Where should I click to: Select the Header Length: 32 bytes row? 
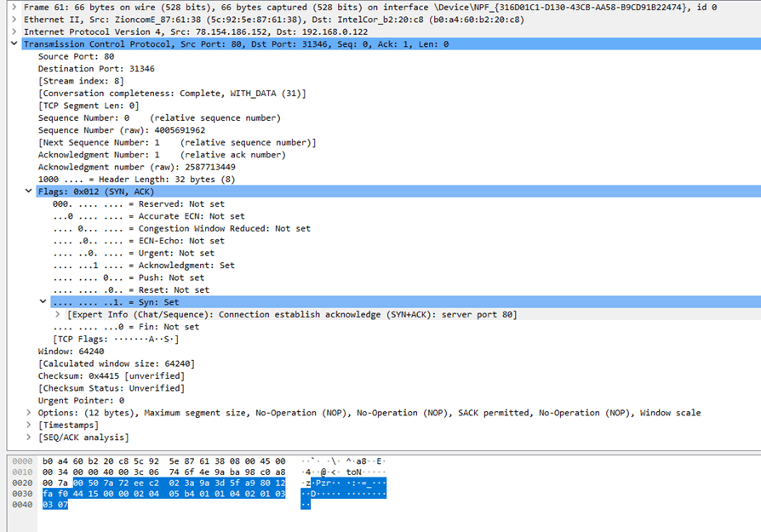coord(136,179)
